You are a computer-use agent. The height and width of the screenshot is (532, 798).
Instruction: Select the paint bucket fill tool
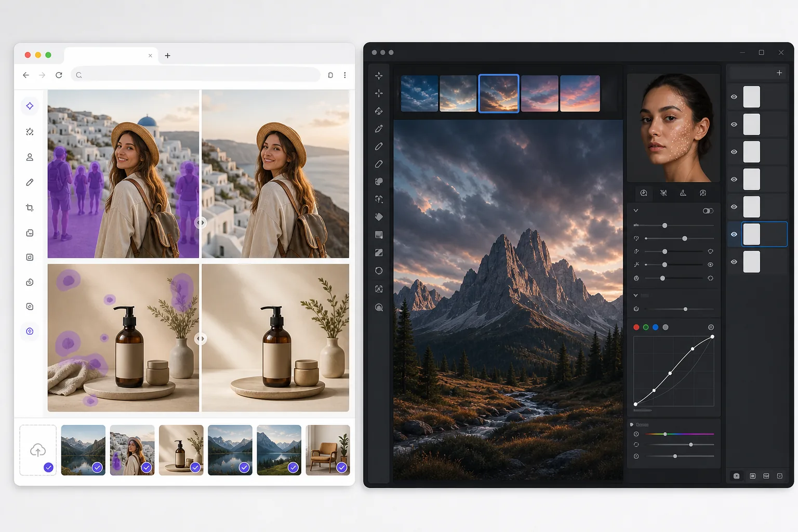point(379,217)
